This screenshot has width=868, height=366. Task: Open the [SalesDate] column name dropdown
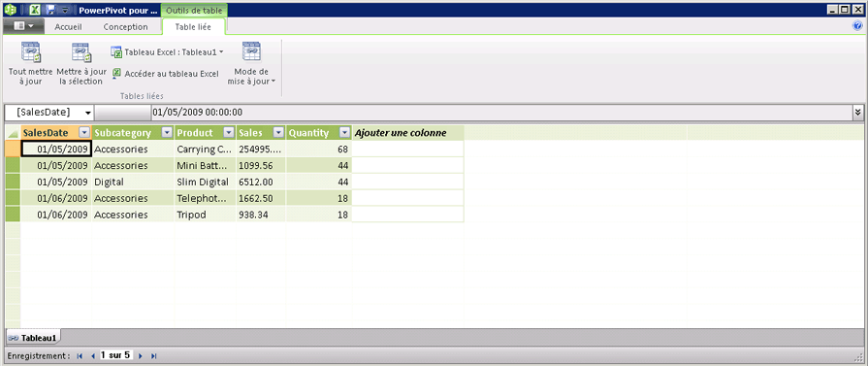tap(88, 113)
